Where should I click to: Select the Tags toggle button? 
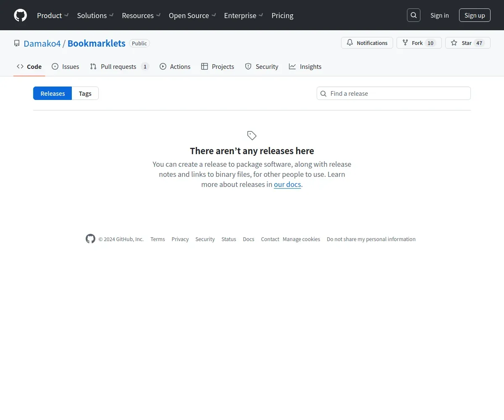tap(85, 93)
